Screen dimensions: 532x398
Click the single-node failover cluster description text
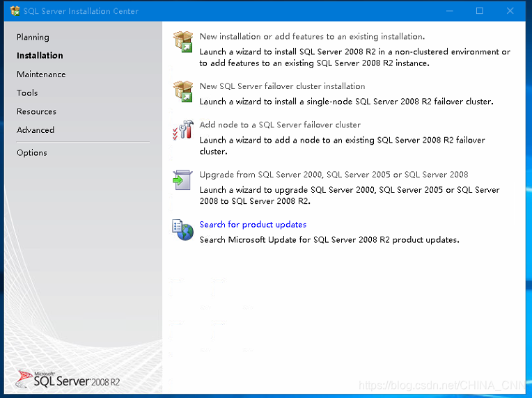pos(346,102)
